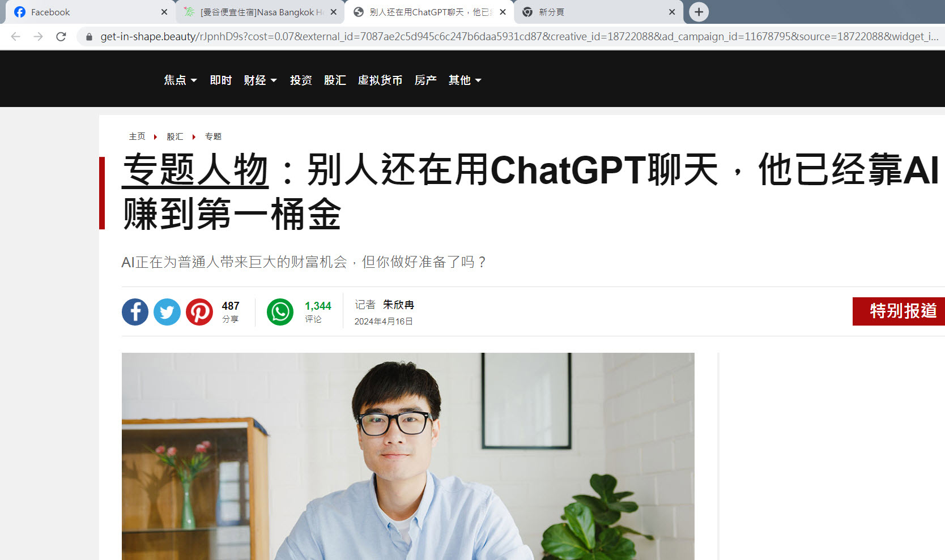Go back to previous page

pyautogui.click(x=16, y=37)
